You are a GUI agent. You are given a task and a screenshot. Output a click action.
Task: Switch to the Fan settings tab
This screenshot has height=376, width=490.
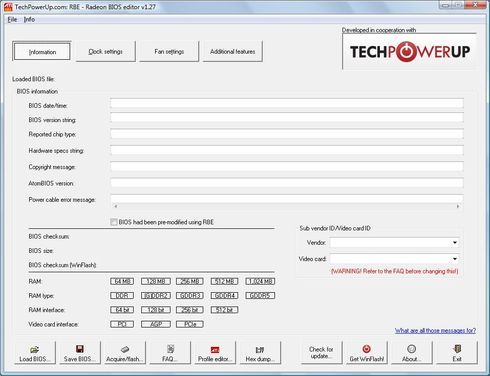(169, 52)
